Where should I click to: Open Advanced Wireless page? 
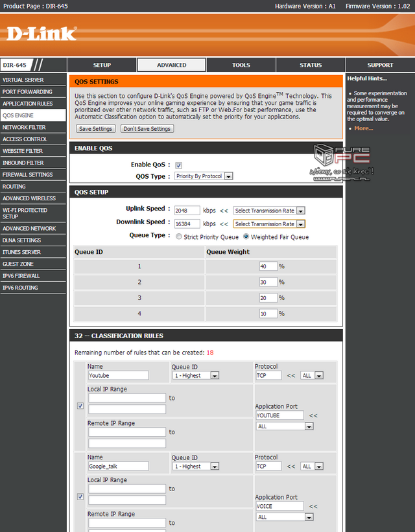(33, 198)
